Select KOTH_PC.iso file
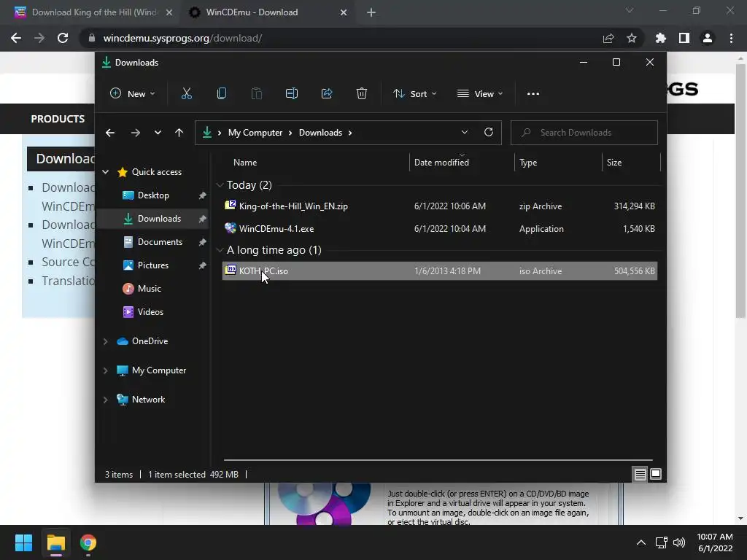 [x=440, y=271]
